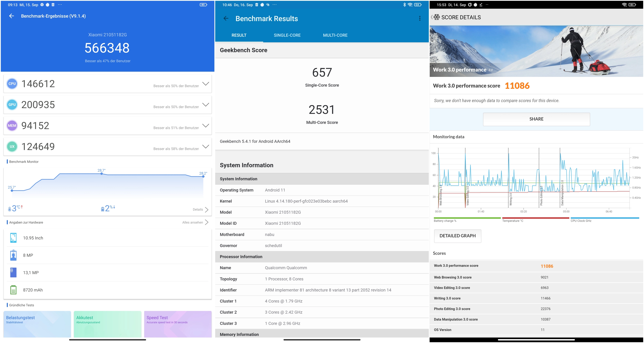Tap the Wi-Fi icon in PCMark status bar
Image resolution: width=644 pixels, height=343 pixels.
point(624,5)
